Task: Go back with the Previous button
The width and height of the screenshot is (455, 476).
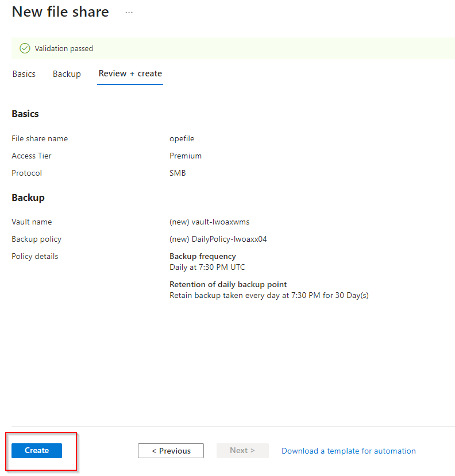Action: click(171, 451)
